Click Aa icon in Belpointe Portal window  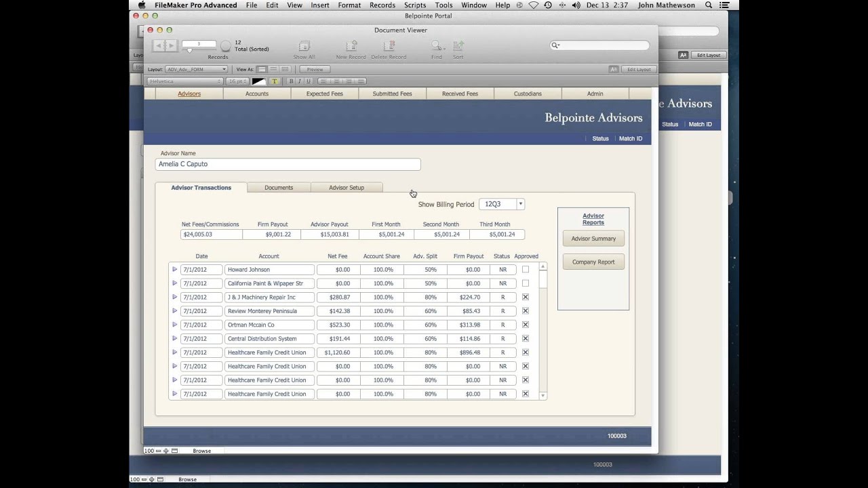pyautogui.click(x=684, y=55)
